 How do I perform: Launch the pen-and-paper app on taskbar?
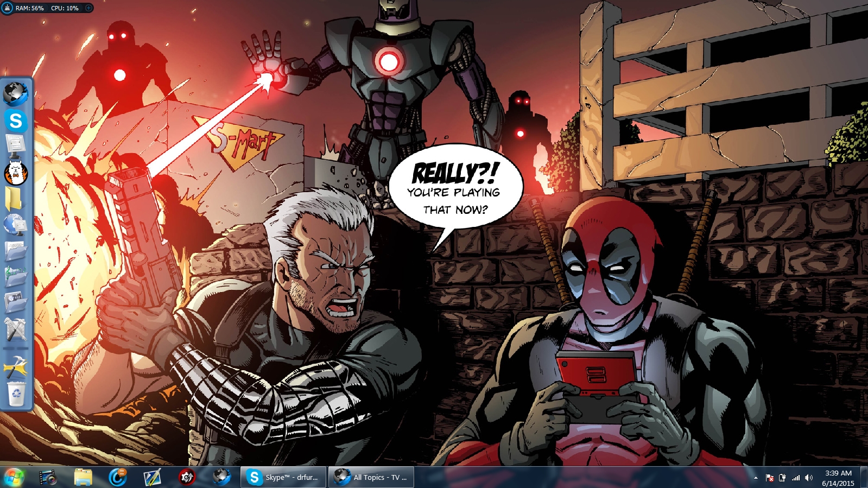pos(152,477)
